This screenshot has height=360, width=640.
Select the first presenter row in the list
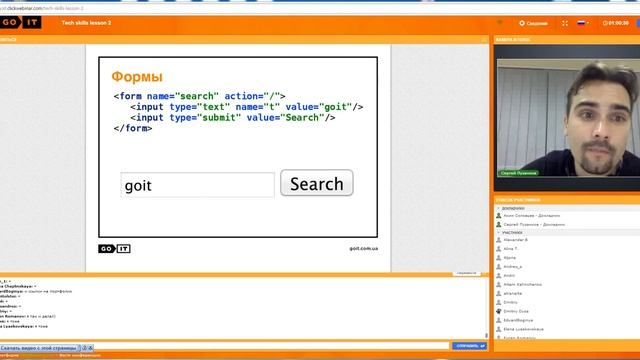point(567,216)
